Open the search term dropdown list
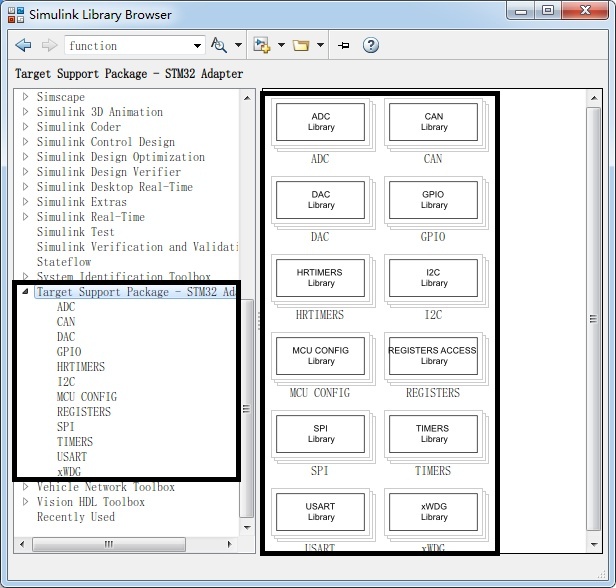The width and height of the screenshot is (616, 588). click(197, 46)
